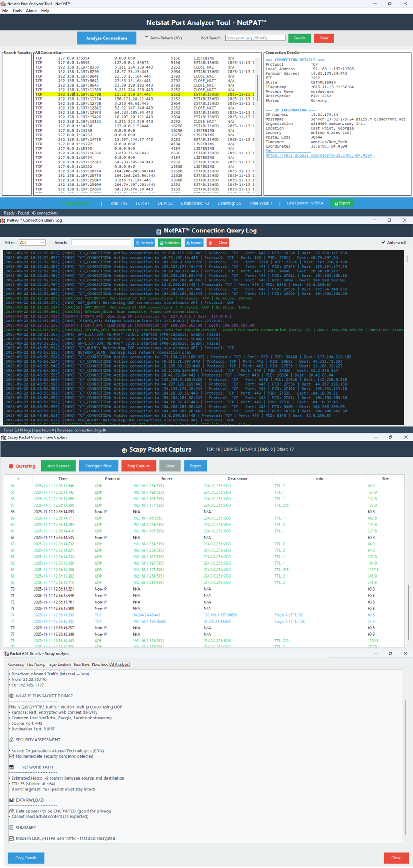
Task: Toggle the Auto-scroll checkbox
Action: coord(383,242)
